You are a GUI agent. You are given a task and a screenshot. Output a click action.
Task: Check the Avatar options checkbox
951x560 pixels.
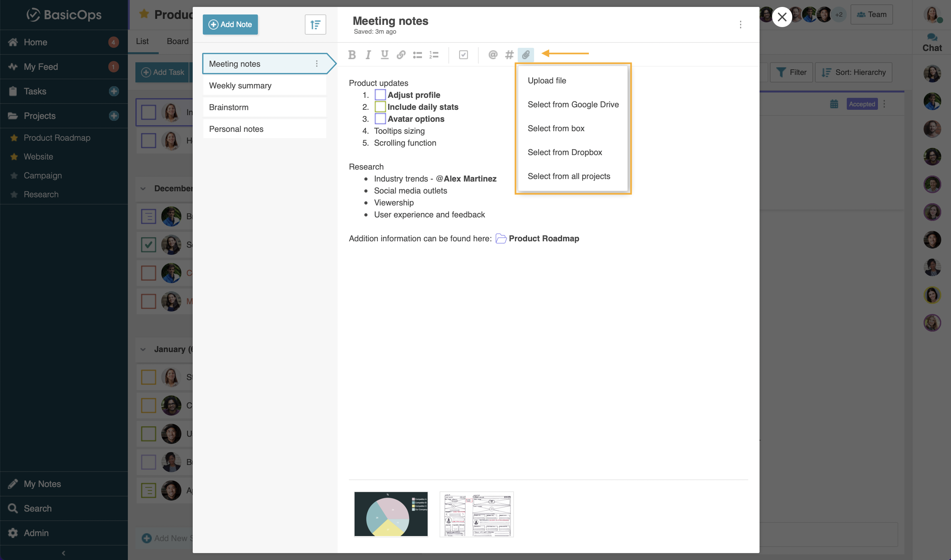(x=380, y=119)
